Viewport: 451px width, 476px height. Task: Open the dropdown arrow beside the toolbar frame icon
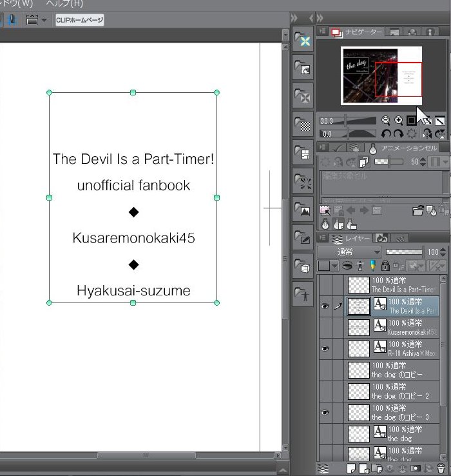tap(44, 20)
